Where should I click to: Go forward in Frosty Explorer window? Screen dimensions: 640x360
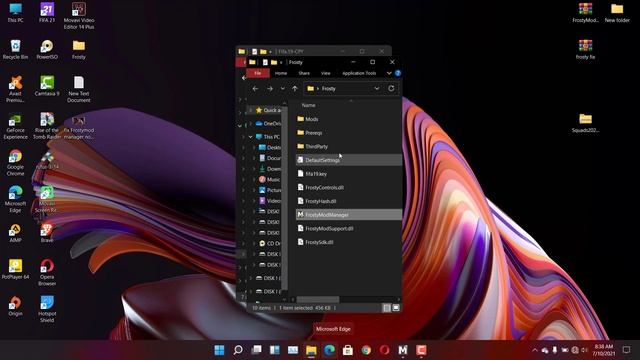click(270, 89)
